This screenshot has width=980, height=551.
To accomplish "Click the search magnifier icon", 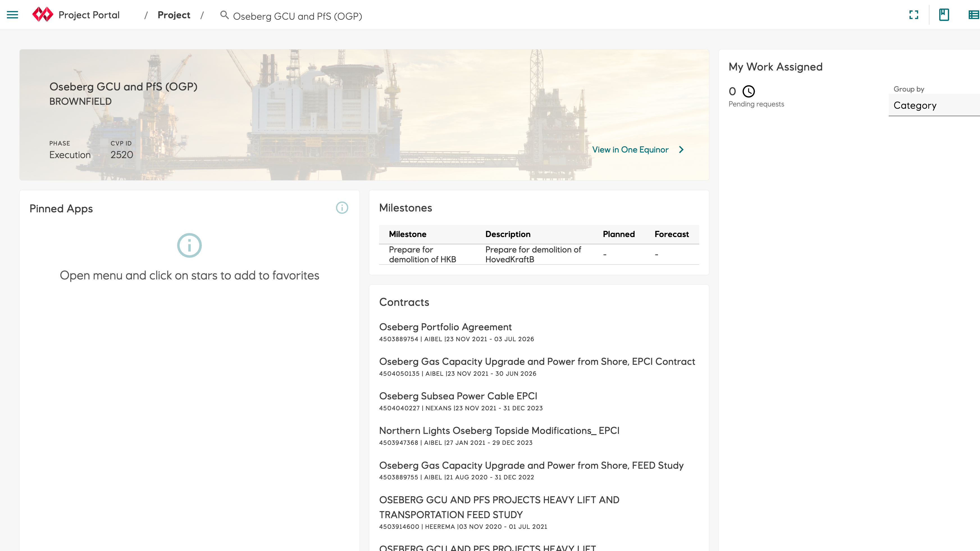I will point(224,15).
